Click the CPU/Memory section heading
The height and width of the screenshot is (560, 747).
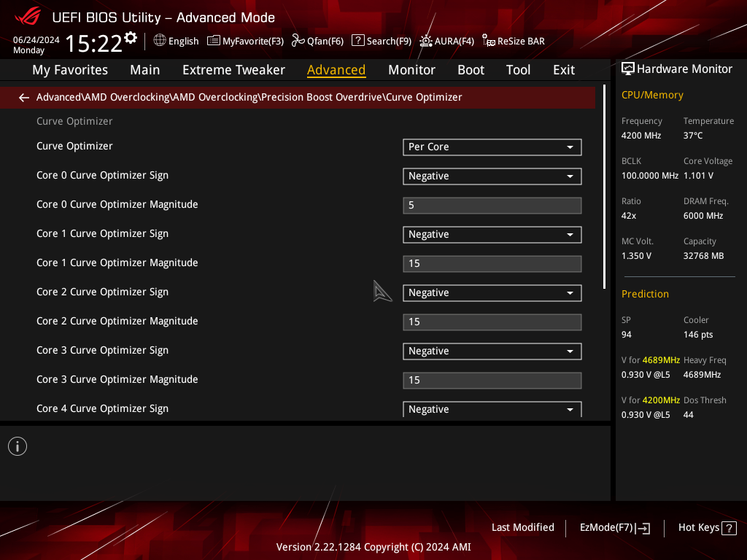click(x=652, y=95)
